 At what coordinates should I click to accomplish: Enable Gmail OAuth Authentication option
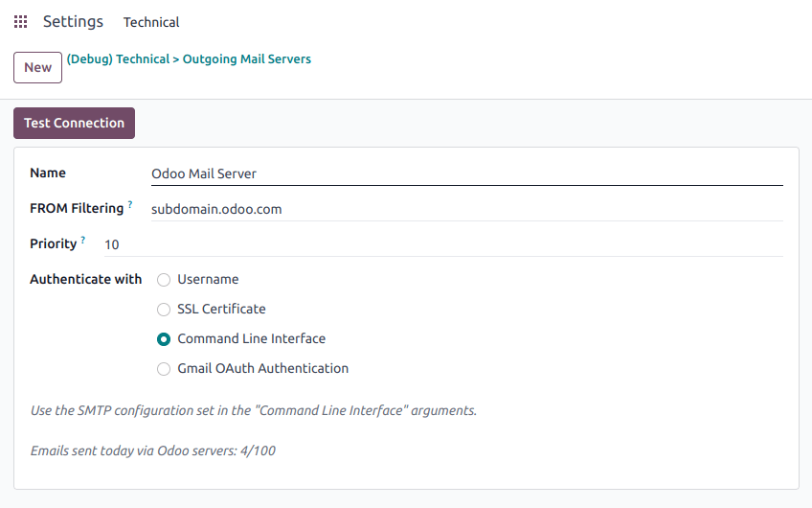(x=164, y=369)
